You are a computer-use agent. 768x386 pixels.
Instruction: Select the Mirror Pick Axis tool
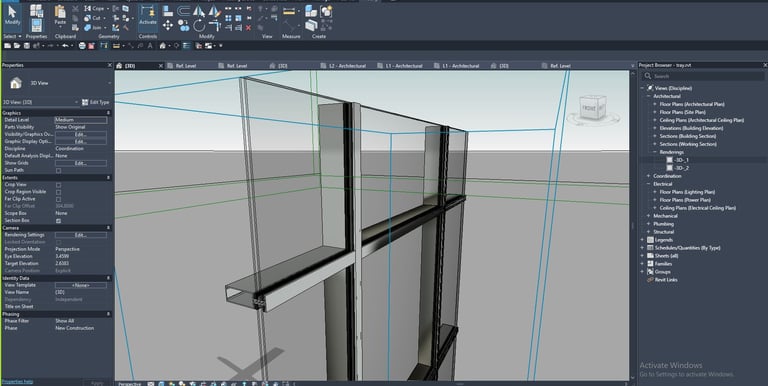(x=199, y=11)
